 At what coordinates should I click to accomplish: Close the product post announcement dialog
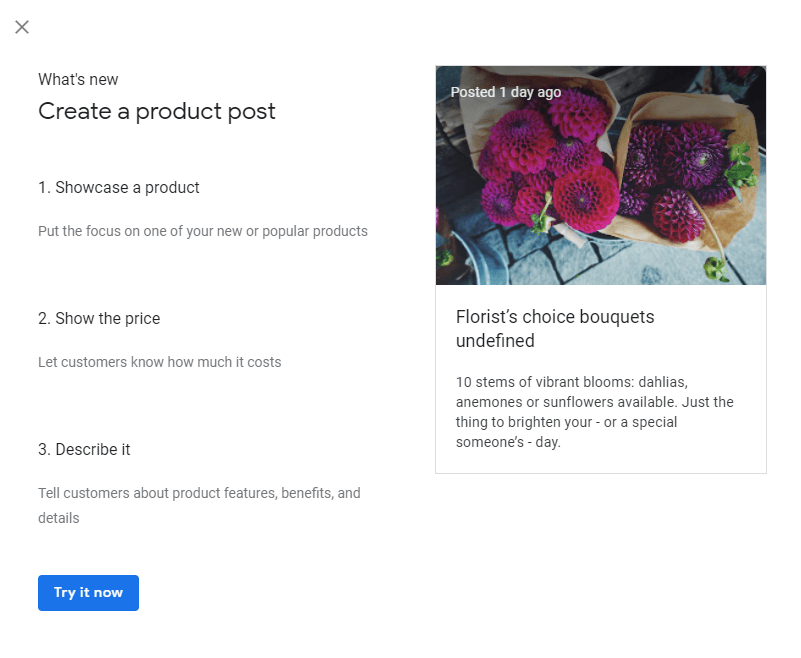21,27
